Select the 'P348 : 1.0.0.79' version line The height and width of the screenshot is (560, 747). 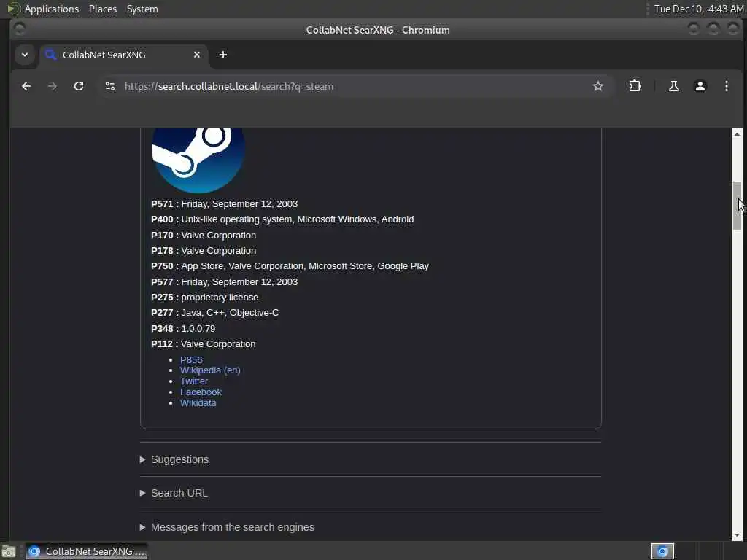coord(183,329)
